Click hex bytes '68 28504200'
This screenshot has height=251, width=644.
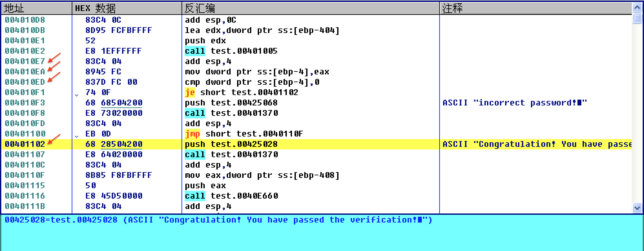[x=114, y=144]
